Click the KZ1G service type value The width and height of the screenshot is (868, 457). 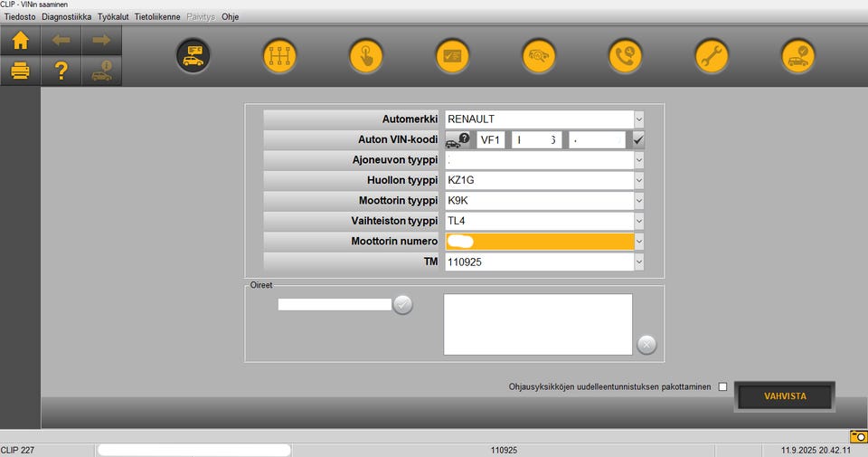540,180
